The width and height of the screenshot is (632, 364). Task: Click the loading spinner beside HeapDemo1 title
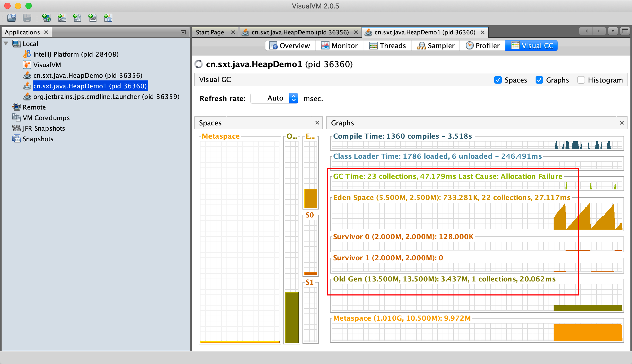coord(199,64)
